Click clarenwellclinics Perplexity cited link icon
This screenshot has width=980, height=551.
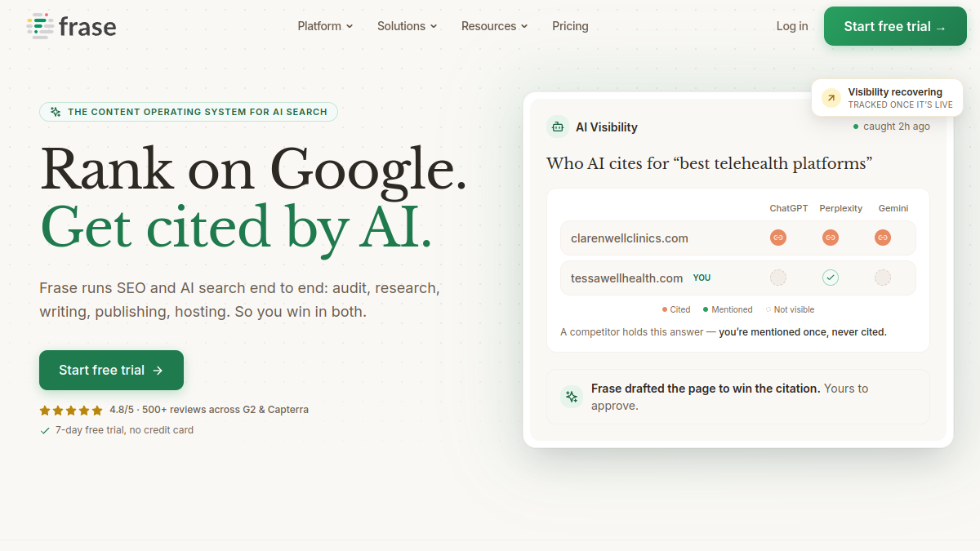[x=831, y=238]
